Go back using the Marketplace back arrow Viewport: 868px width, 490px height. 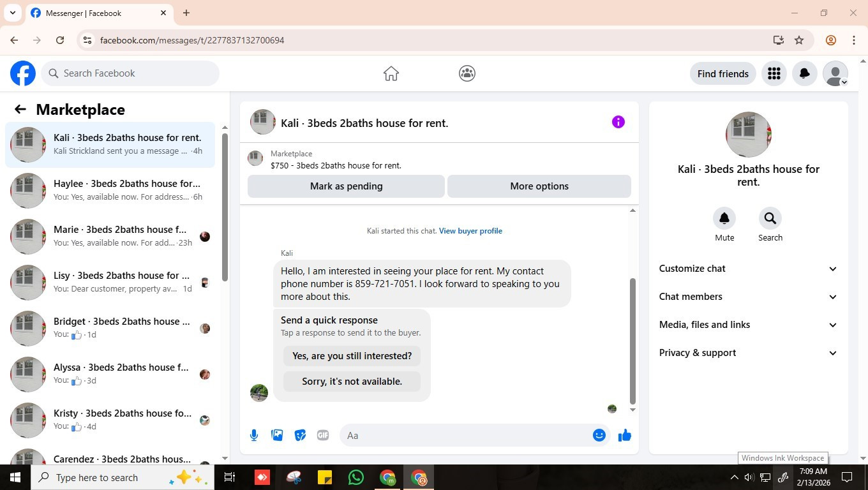20,109
